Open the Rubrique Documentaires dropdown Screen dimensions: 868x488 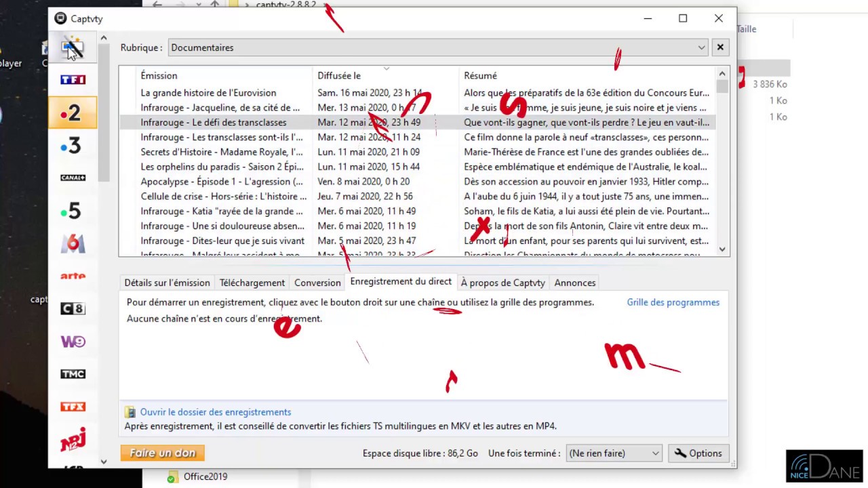pos(439,47)
